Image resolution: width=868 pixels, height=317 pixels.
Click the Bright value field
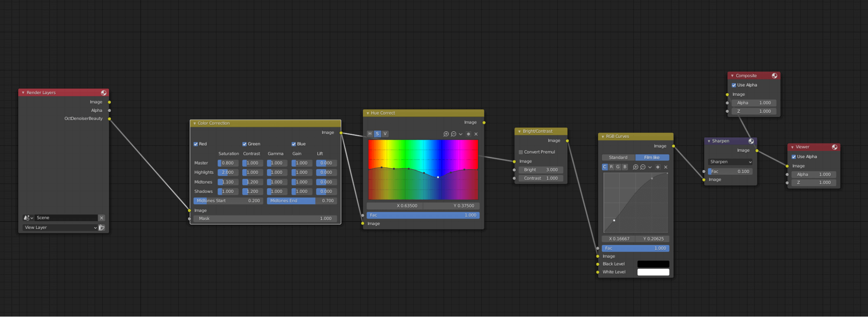pos(541,170)
